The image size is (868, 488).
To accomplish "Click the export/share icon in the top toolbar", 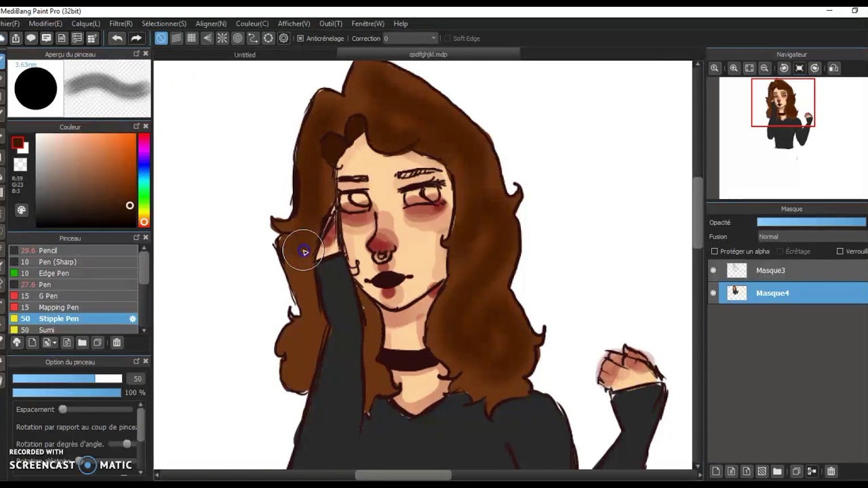I will [16, 39].
